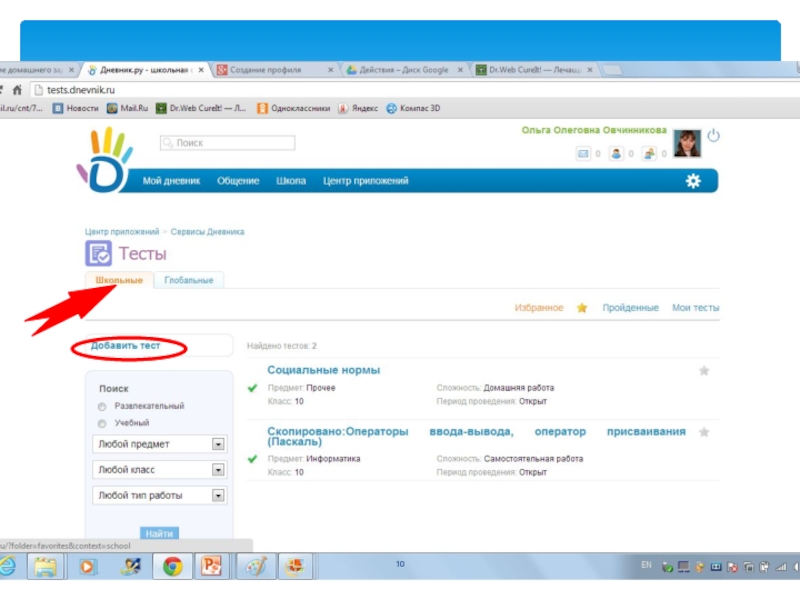Open the friends person icon

616,153
